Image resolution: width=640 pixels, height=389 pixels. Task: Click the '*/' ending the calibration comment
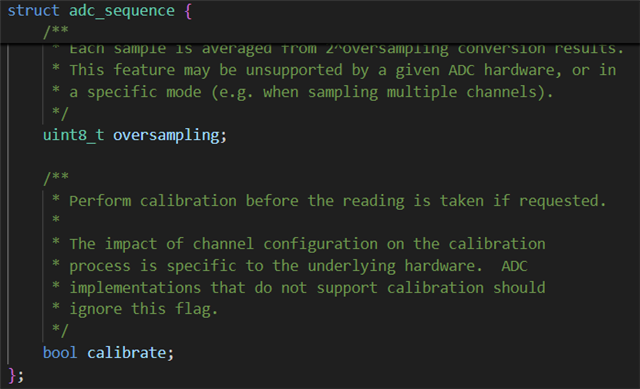pos(60,331)
